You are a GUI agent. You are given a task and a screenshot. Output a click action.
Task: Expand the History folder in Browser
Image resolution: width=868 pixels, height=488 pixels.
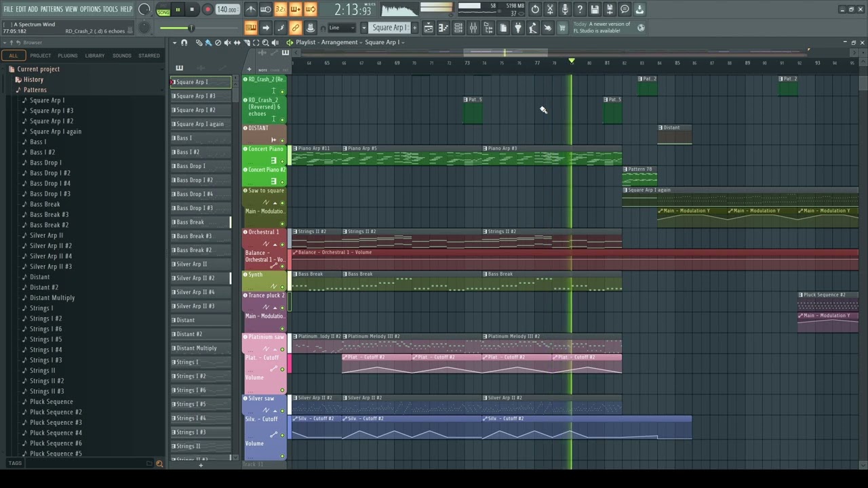tap(33, 79)
